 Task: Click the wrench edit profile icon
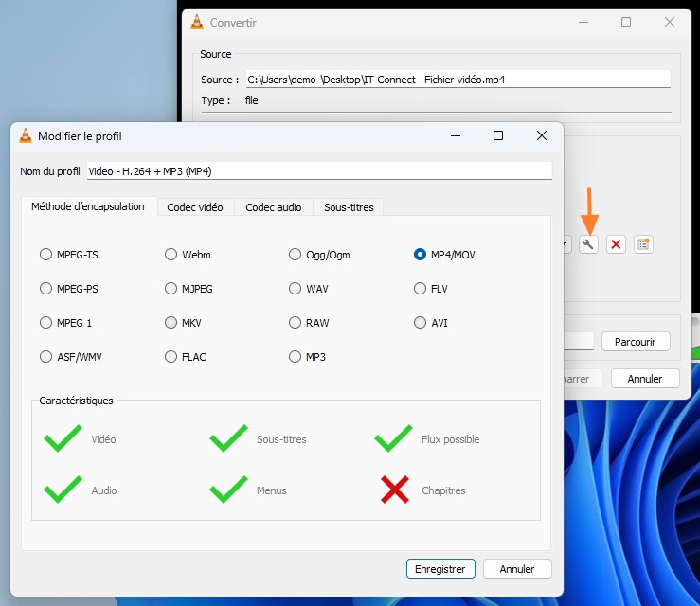pyautogui.click(x=588, y=244)
